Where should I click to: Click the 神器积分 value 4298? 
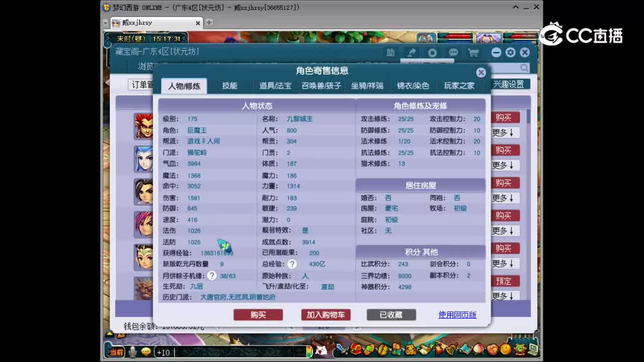pyautogui.click(x=405, y=287)
